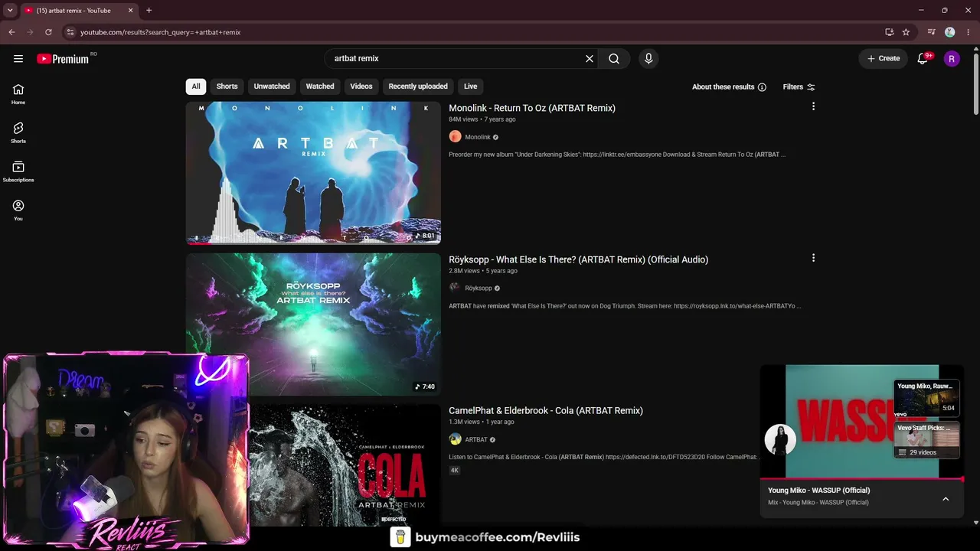
Task: Open Monolink - Return To Oz video title
Action: coord(532,108)
